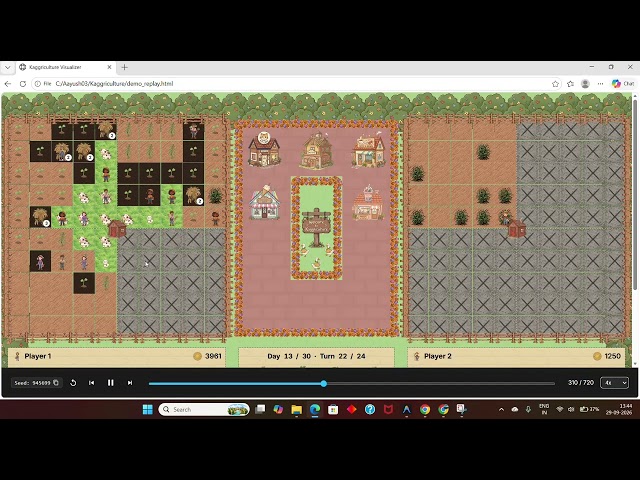Restart the replay with the reset icon
Viewport: 640px width, 480px height.
pos(73,382)
